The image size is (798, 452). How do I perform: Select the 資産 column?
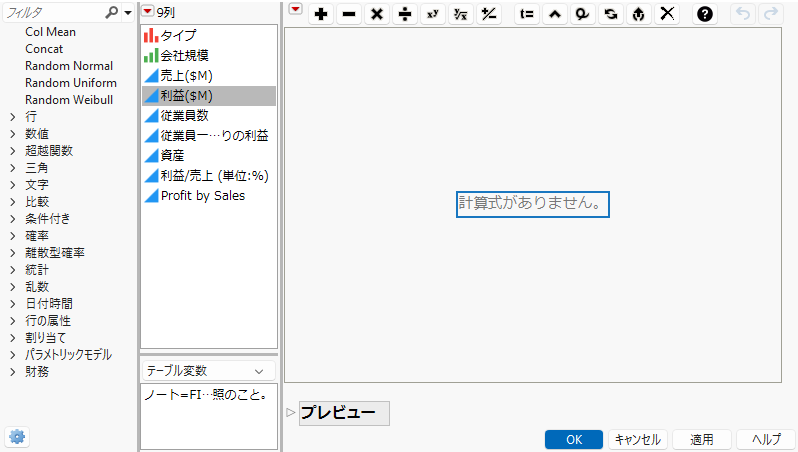coord(209,155)
